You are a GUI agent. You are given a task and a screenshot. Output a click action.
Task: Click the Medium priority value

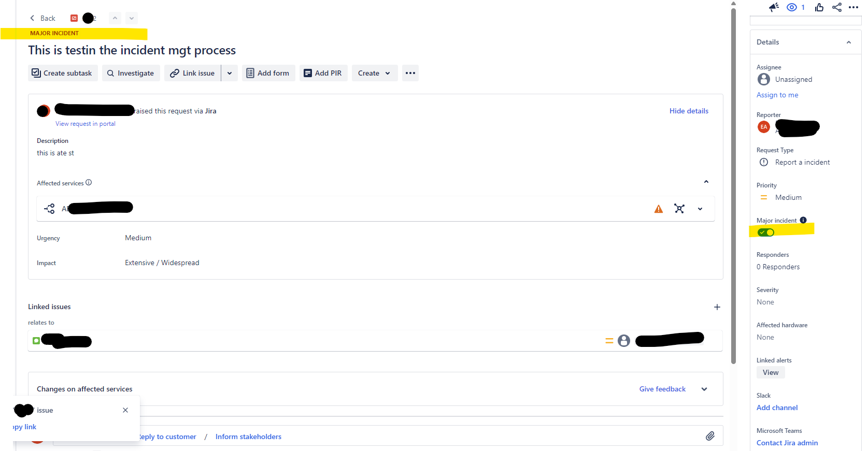point(788,197)
